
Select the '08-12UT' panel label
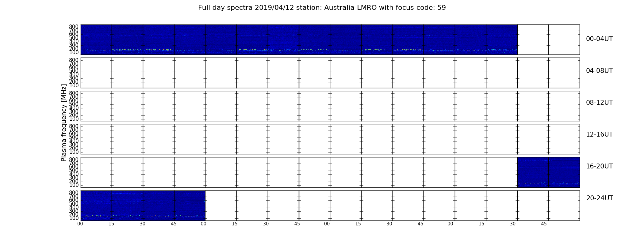point(599,103)
